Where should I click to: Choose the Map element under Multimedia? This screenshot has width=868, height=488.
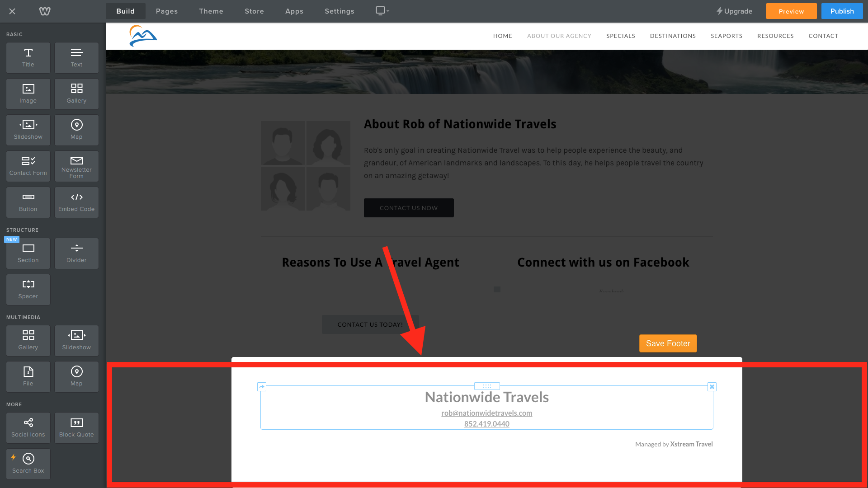[x=76, y=377]
